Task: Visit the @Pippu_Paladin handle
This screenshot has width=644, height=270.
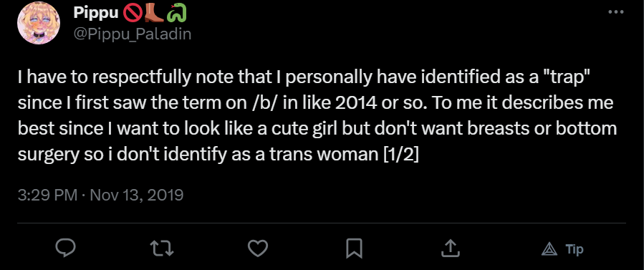Action: pyautogui.click(x=133, y=34)
